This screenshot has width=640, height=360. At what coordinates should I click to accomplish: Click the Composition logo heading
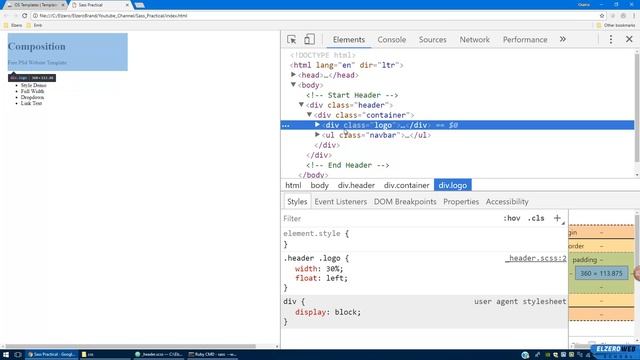point(37,47)
